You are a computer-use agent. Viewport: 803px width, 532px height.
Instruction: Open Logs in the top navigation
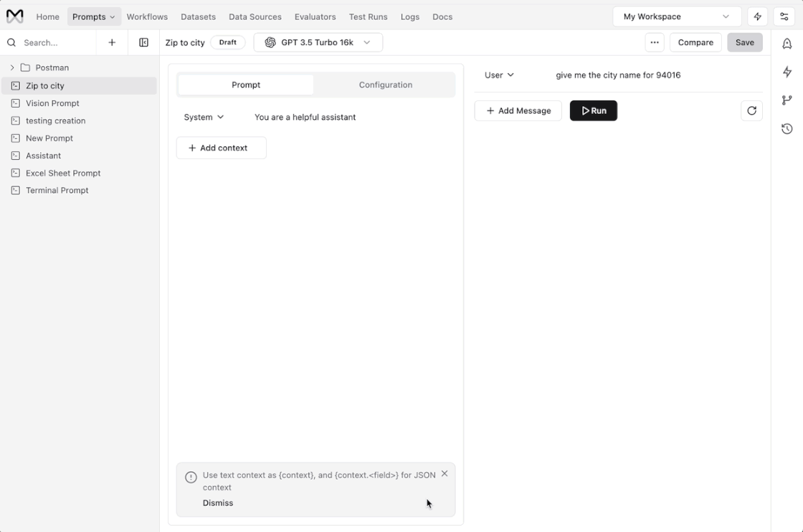pyautogui.click(x=409, y=16)
